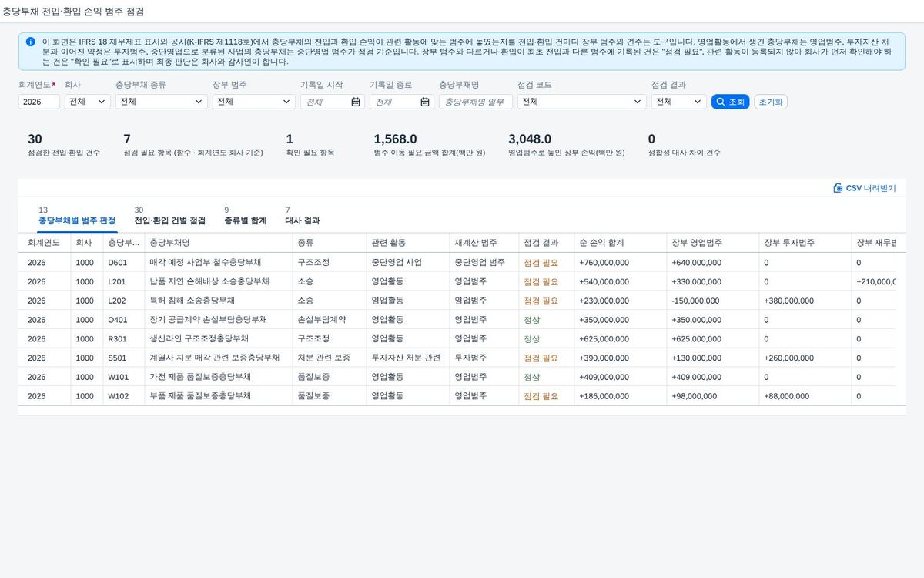Click the 초기화 reset button
The width and height of the screenshot is (924, 578).
click(x=771, y=102)
